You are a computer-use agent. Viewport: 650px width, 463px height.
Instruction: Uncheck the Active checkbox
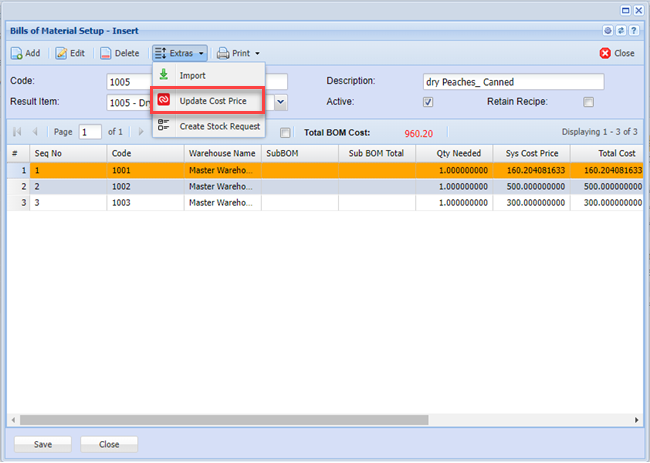coord(428,102)
